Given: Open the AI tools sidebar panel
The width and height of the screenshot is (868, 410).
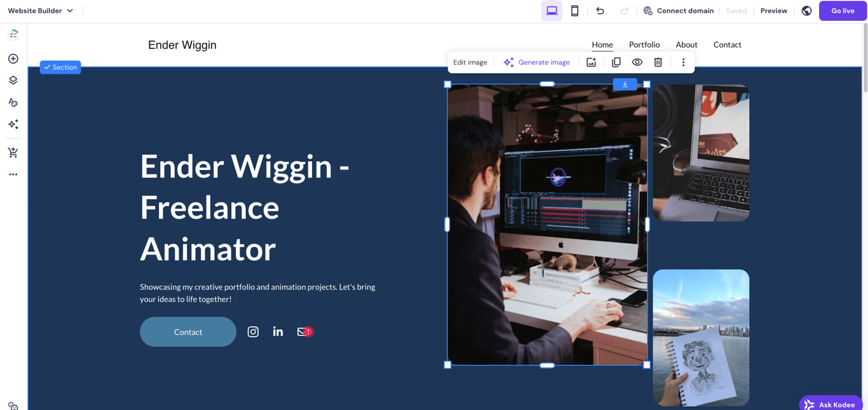Looking at the screenshot, I should click(13, 124).
